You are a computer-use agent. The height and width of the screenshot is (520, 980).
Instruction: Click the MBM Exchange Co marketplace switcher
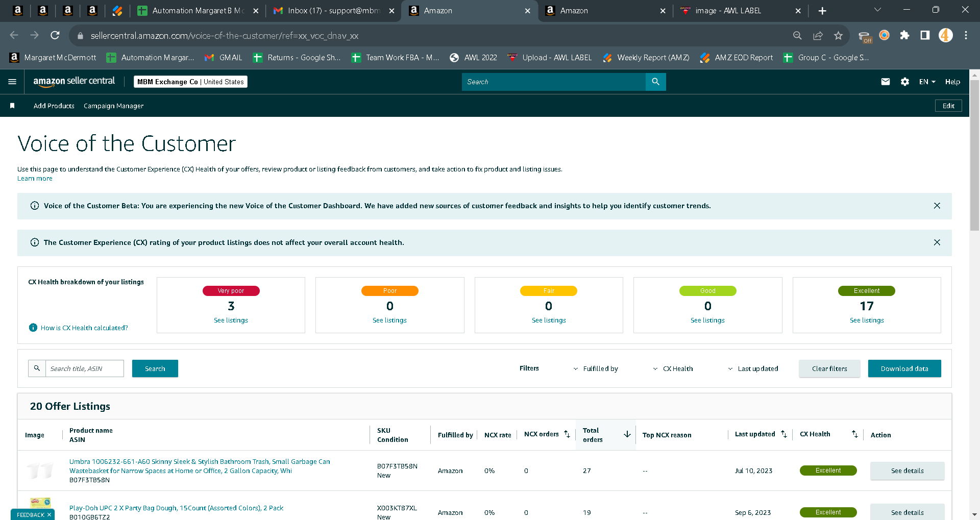click(x=190, y=82)
